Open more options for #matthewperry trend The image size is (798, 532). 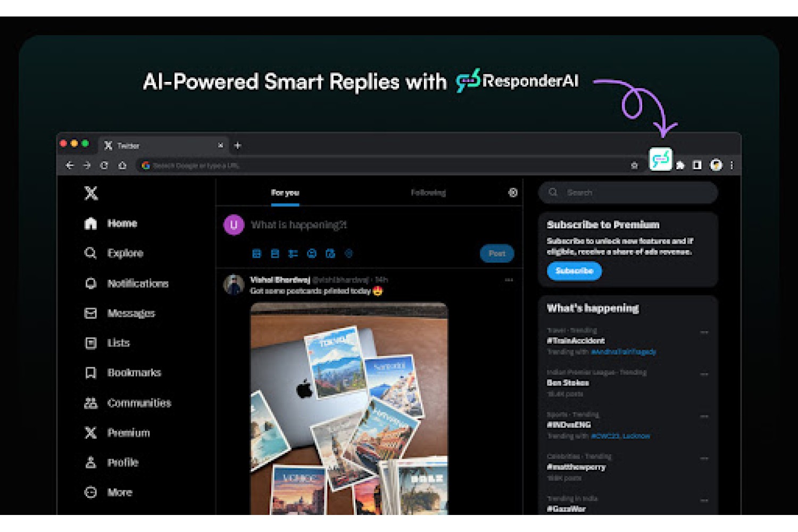tap(704, 458)
